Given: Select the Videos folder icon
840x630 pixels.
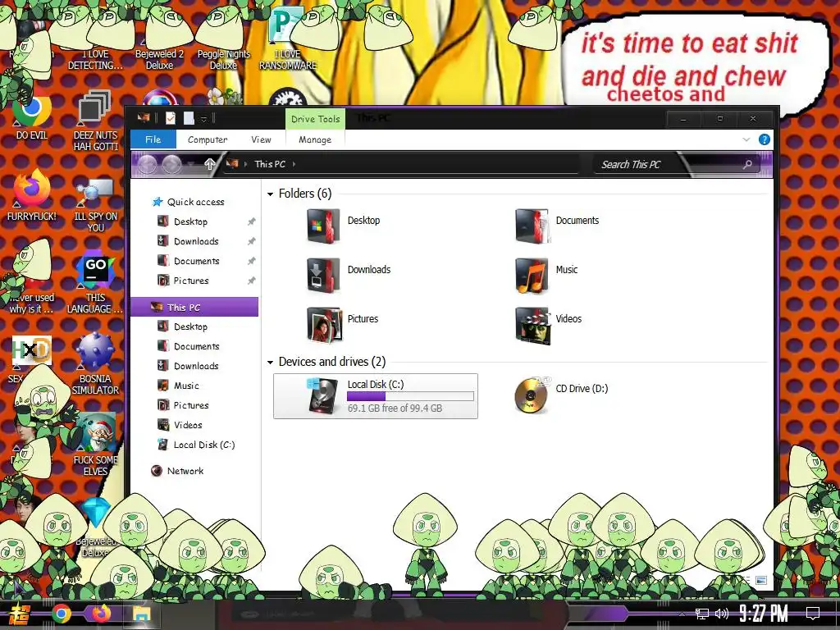Looking at the screenshot, I should click(x=532, y=325).
